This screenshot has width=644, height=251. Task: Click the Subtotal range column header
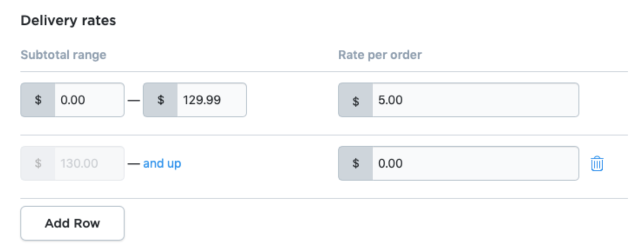tap(63, 55)
